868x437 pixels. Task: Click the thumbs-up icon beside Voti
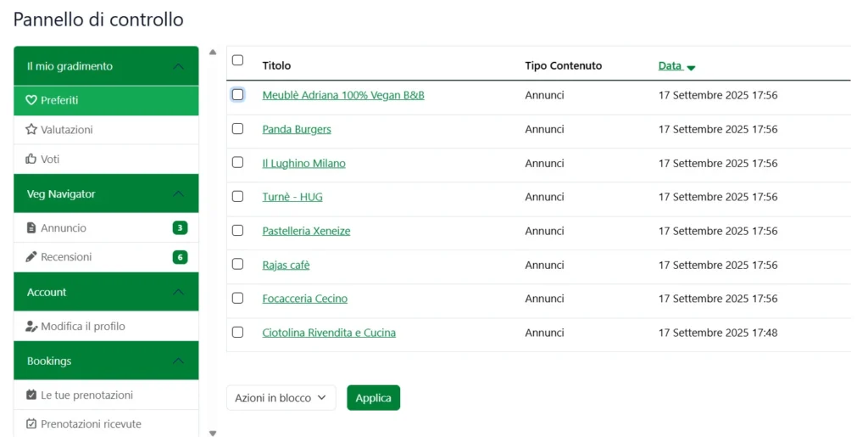click(x=31, y=159)
